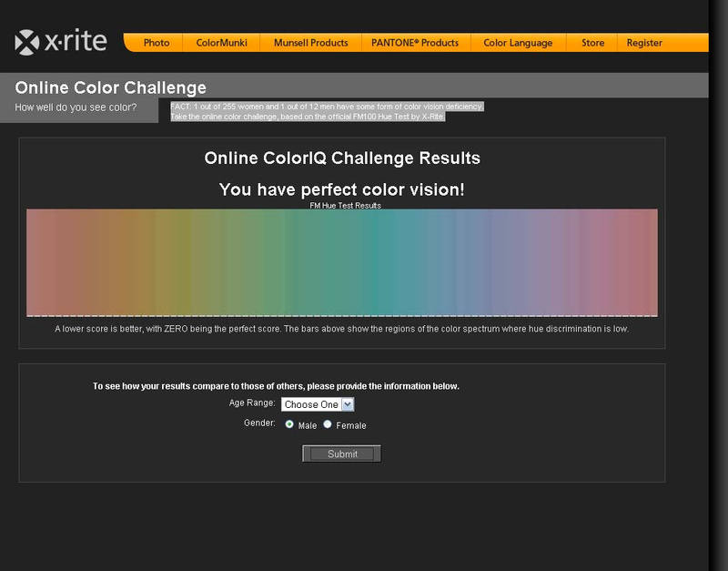The image size is (728, 571).
Task: Click the 'Age Range:' label
Action: 252,403
